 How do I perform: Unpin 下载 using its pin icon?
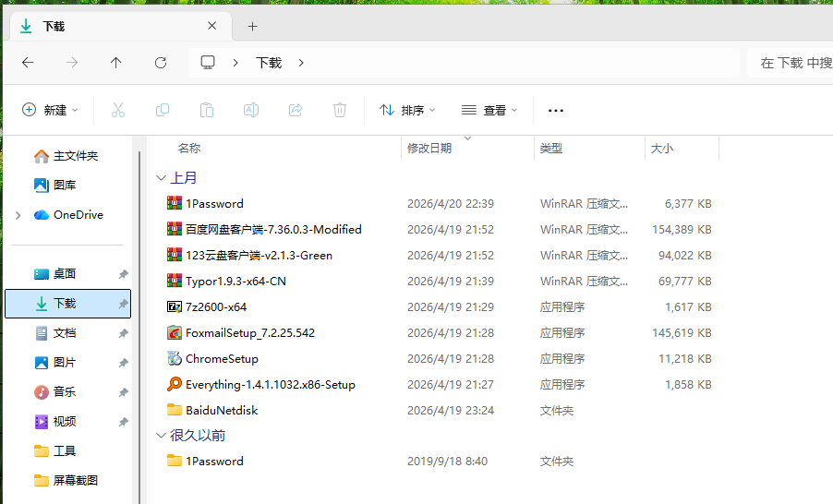pyautogui.click(x=123, y=304)
